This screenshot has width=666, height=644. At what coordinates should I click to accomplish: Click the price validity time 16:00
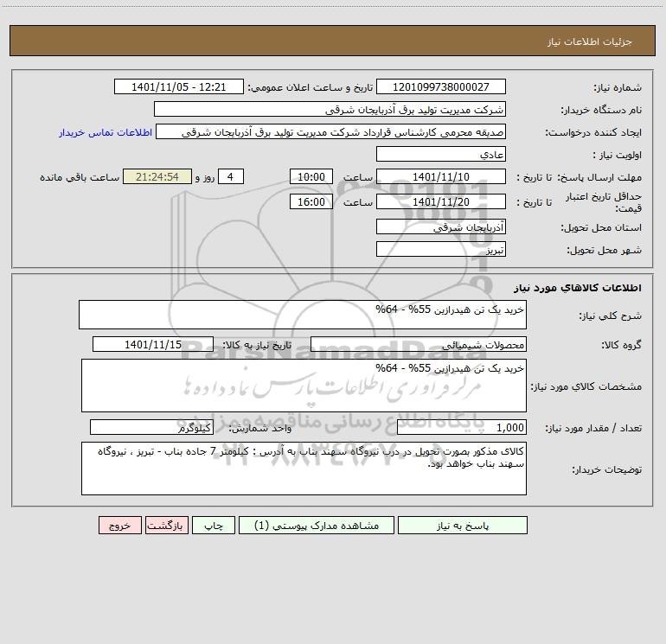[x=311, y=201]
